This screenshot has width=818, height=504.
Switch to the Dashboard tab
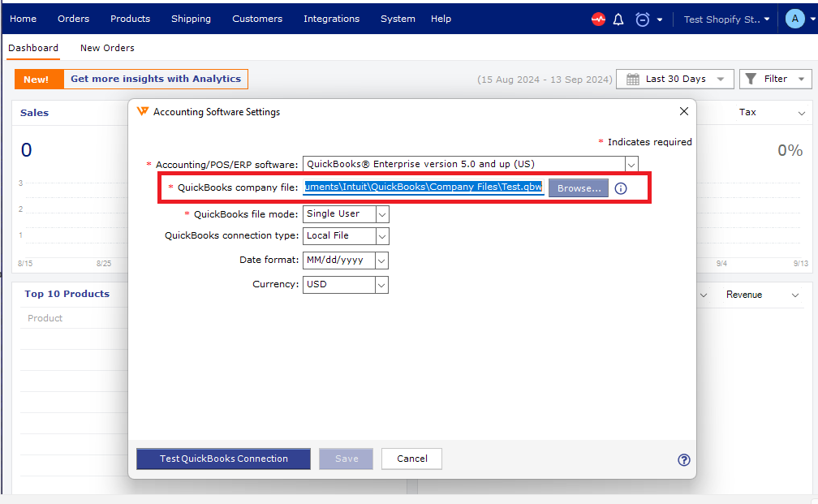coord(33,48)
